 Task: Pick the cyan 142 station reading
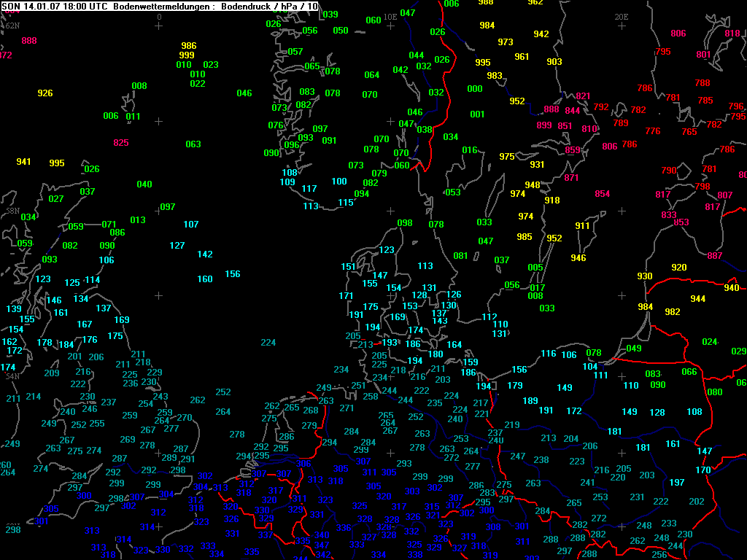(205, 254)
